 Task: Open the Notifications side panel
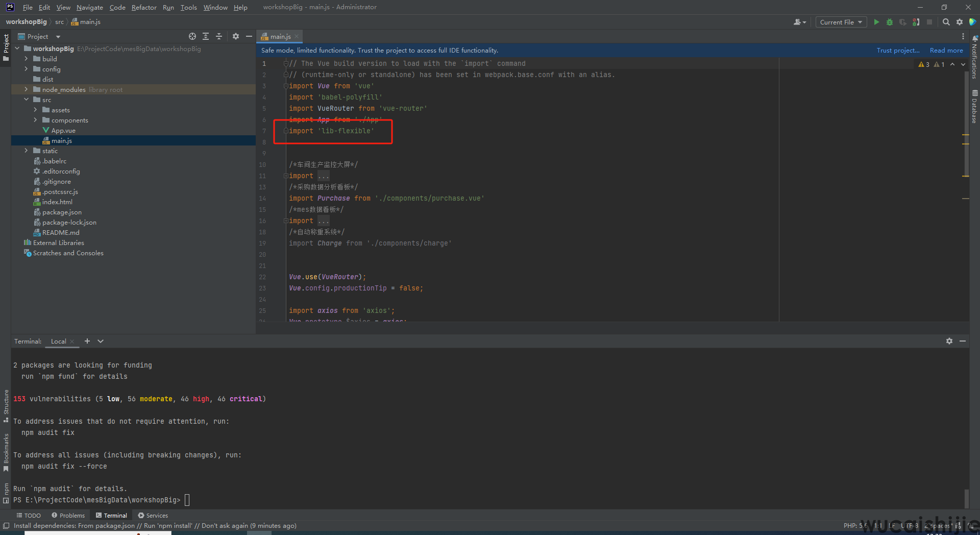point(974,57)
